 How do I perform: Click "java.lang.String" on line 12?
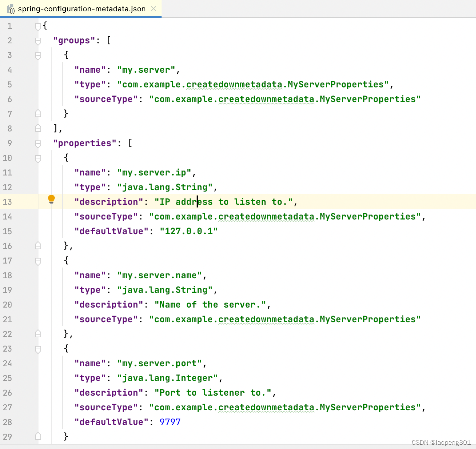pos(165,187)
